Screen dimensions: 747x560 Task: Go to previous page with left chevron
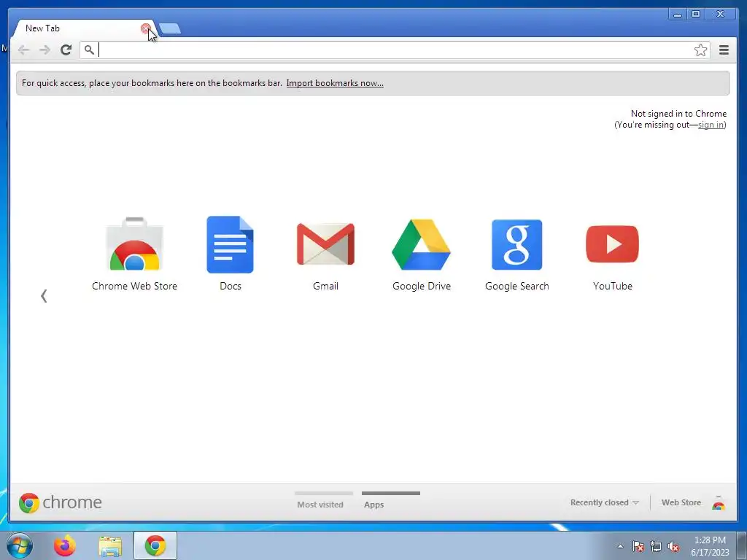coord(44,296)
